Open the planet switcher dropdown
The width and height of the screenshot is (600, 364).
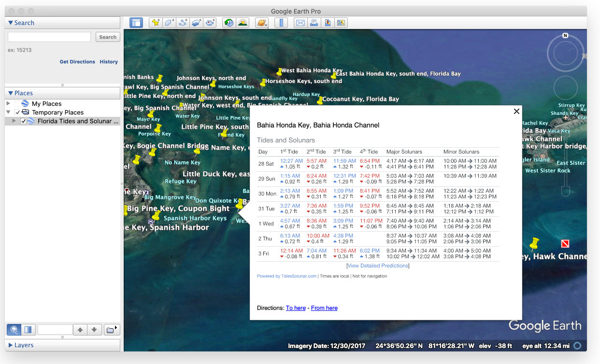pos(262,23)
